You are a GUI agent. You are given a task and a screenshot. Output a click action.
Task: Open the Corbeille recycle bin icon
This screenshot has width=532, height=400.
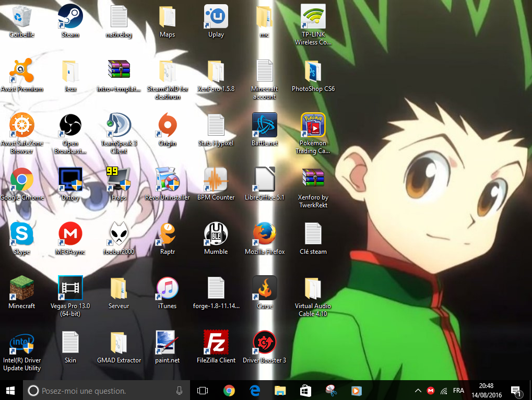coord(22,16)
